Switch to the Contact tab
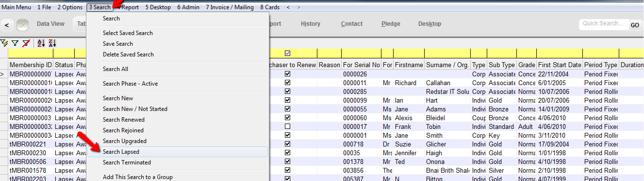 pos(352,24)
